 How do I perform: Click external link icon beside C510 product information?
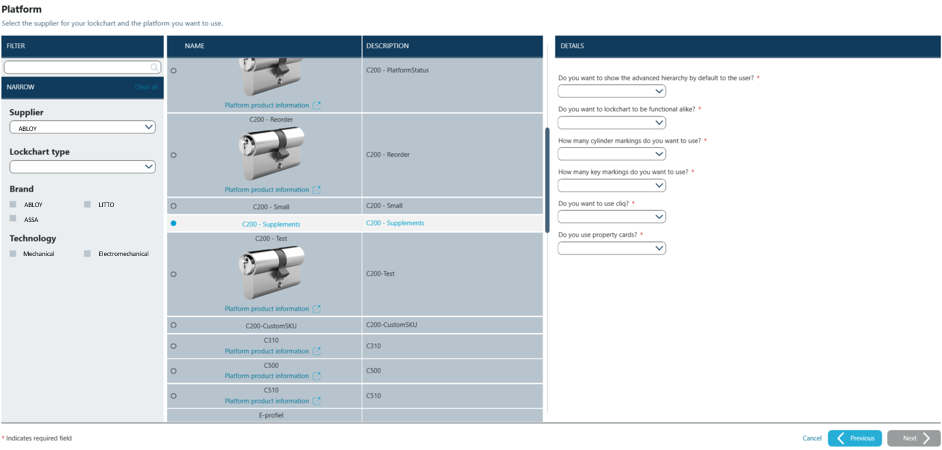pos(317,401)
